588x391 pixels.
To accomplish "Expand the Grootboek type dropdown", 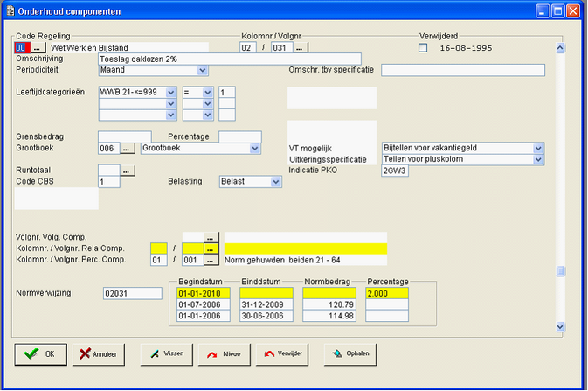I will point(255,149).
